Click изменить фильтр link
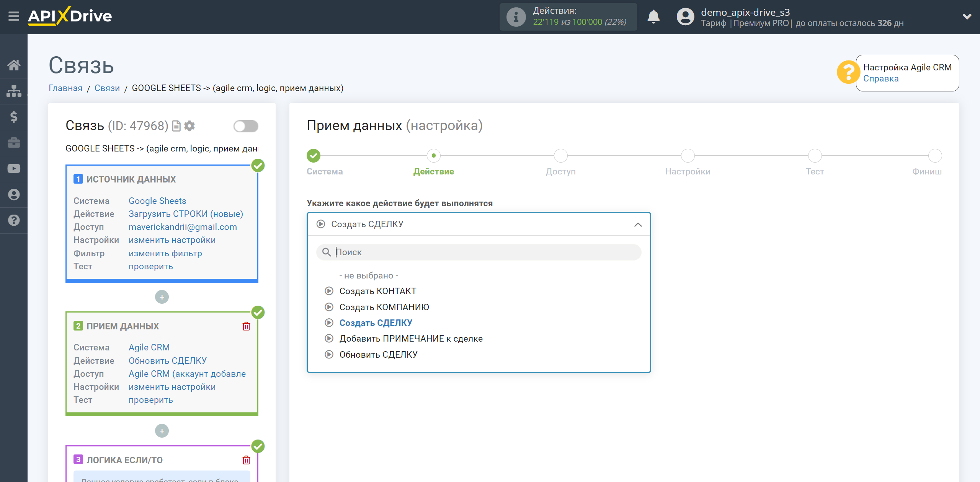 [165, 253]
